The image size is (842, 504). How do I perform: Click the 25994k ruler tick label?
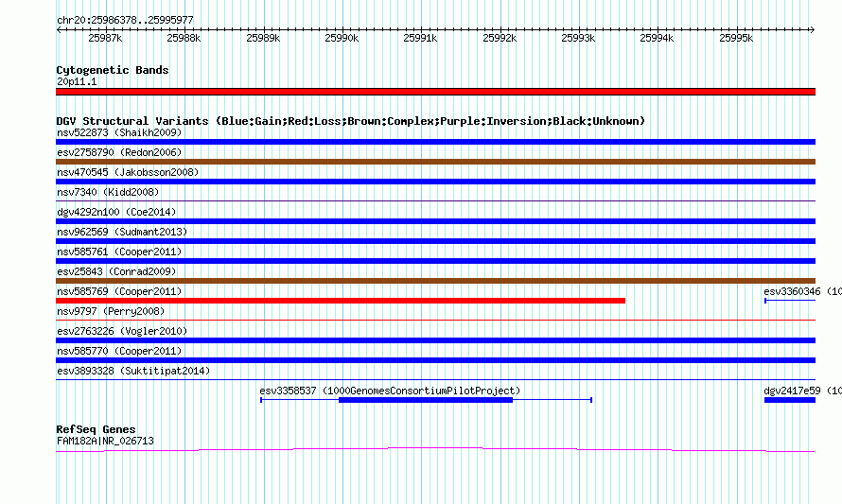pyautogui.click(x=657, y=38)
